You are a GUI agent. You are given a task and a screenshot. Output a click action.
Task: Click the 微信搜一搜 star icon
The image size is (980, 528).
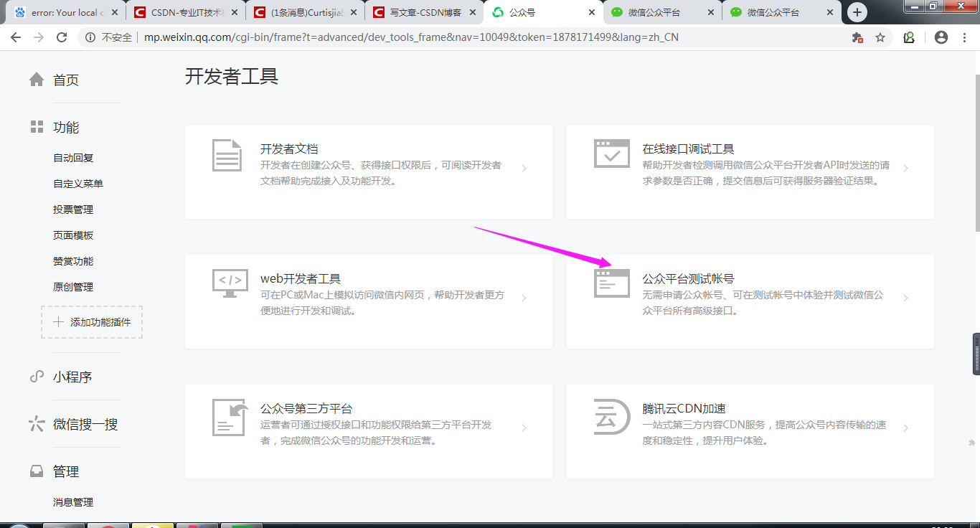pyautogui.click(x=37, y=424)
